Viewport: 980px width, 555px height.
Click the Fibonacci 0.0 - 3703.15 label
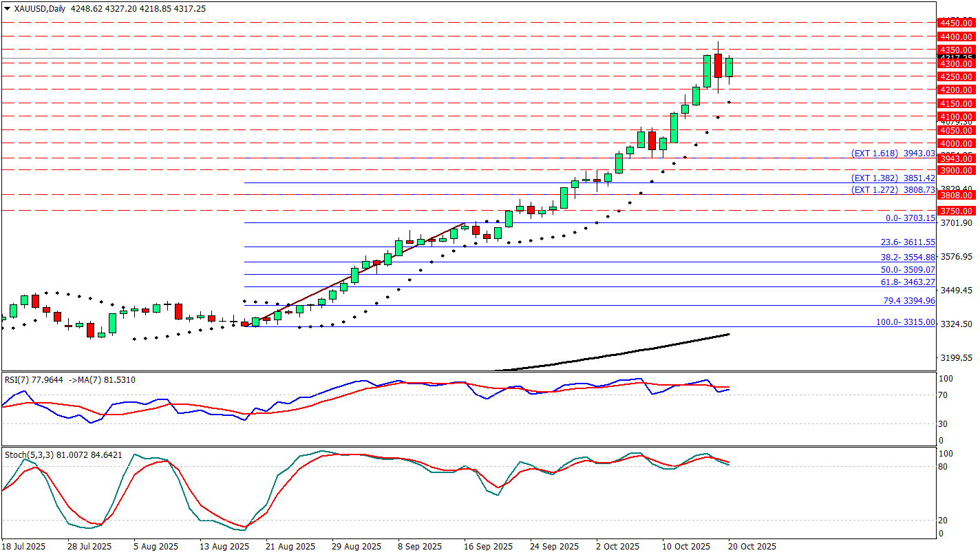pos(910,218)
